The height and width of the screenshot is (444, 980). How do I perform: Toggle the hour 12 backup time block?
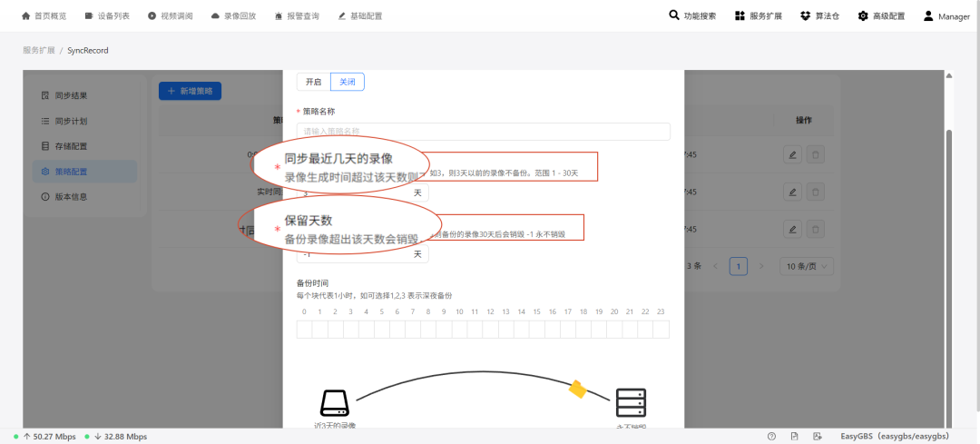pos(491,330)
